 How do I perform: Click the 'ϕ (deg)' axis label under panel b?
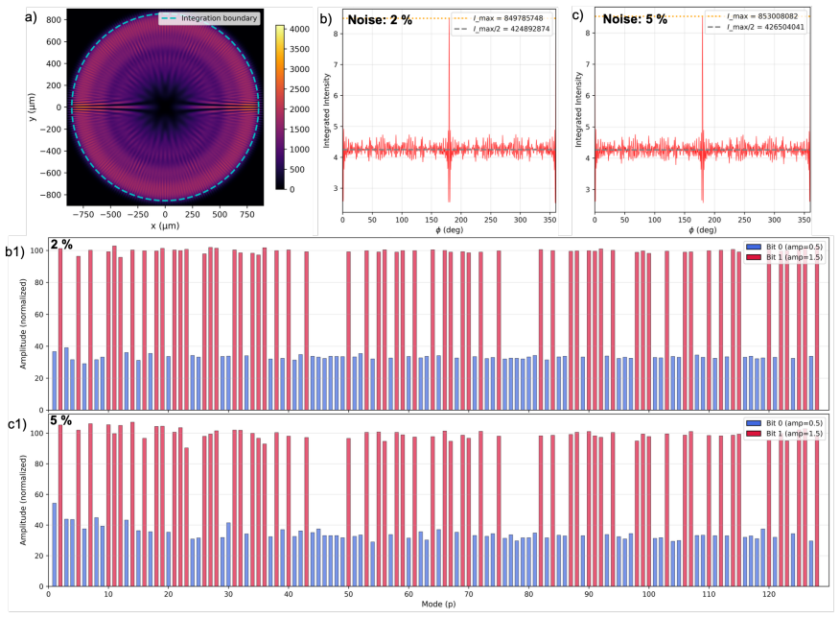[x=449, y=230]
